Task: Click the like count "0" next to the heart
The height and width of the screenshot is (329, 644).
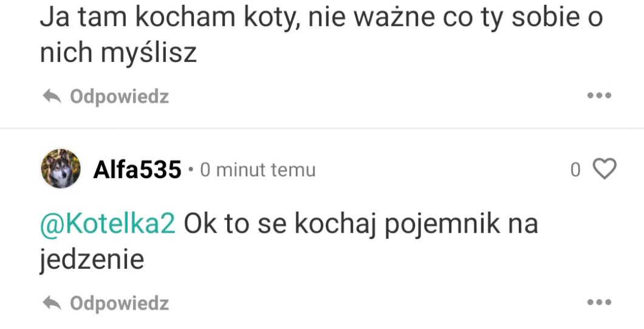Action: coord(575,170)
